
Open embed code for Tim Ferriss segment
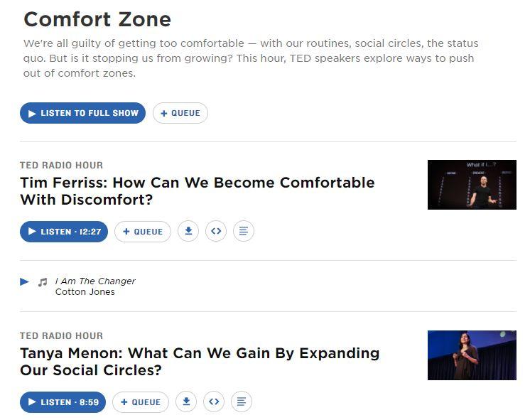216,231
